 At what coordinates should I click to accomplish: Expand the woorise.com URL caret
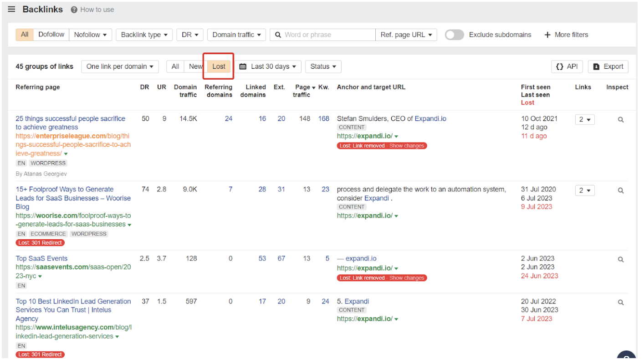point(129,225)
